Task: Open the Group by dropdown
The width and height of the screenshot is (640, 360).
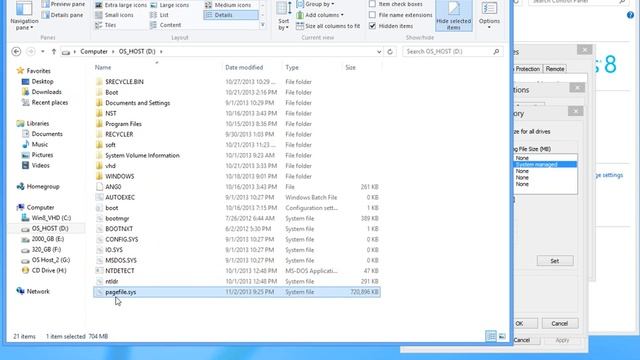Action: pyautogui.click(x=316, y=4)
